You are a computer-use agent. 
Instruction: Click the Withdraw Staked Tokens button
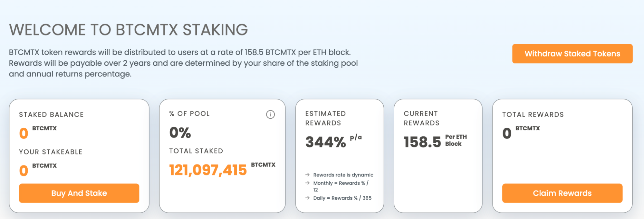tap(572, 54)
